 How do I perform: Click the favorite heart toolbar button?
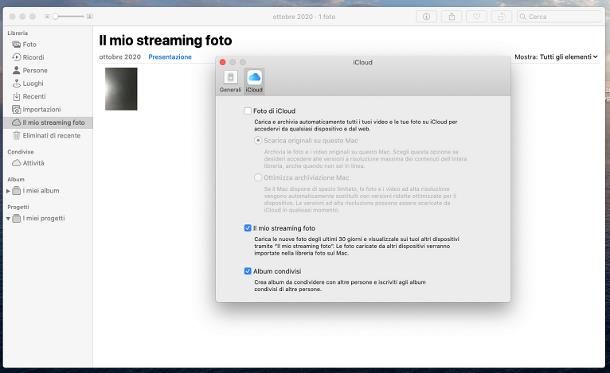477,17
